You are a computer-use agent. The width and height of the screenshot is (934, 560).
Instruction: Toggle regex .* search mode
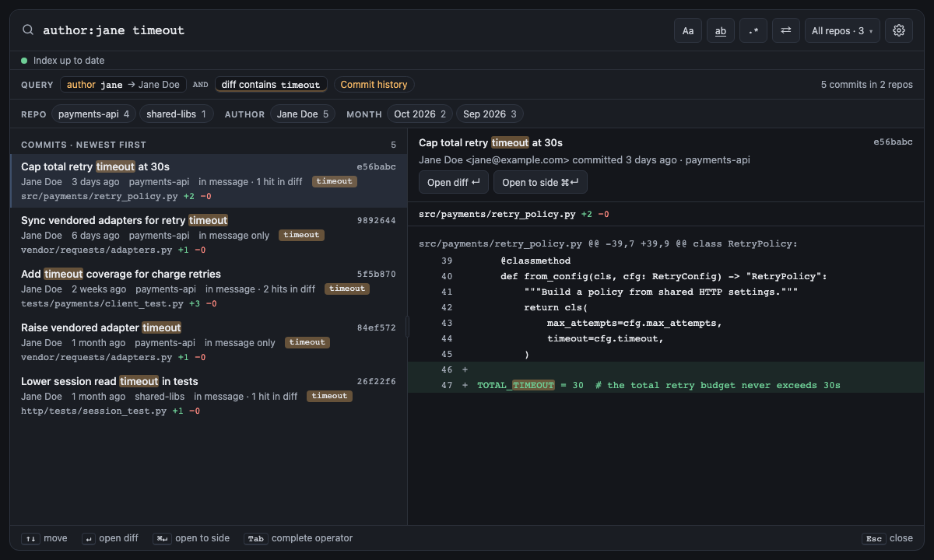tap(753, 30)
